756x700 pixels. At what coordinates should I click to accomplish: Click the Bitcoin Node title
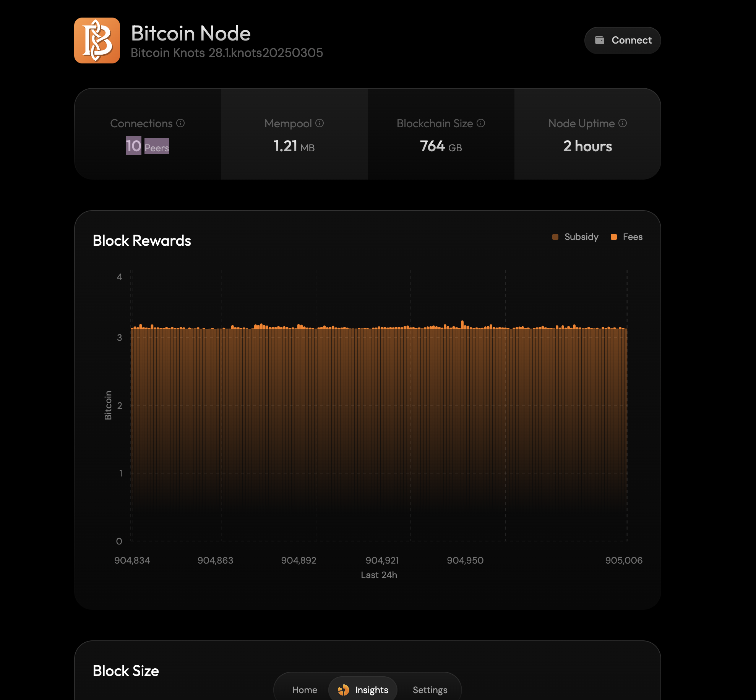point(191,33)
